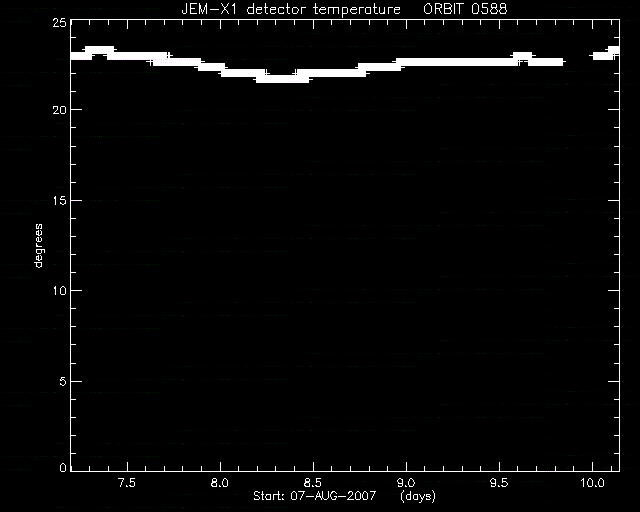
Task: Click the ORBIT 0588 label
Action: [465, 9]
